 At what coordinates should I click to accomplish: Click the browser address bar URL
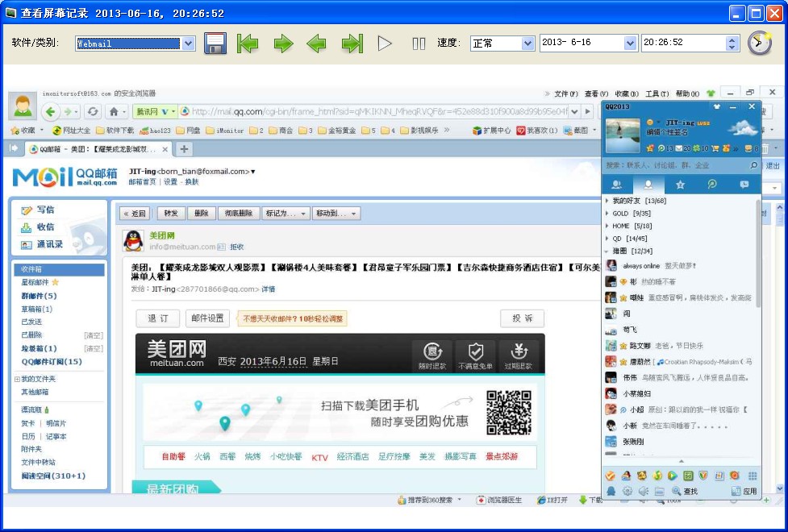[x=379, y=111]
